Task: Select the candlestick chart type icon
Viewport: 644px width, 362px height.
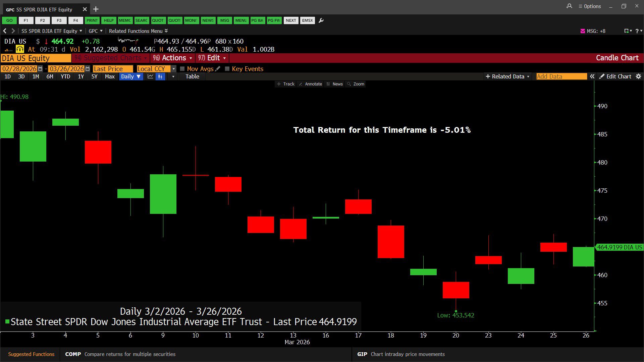Action: 160,76
